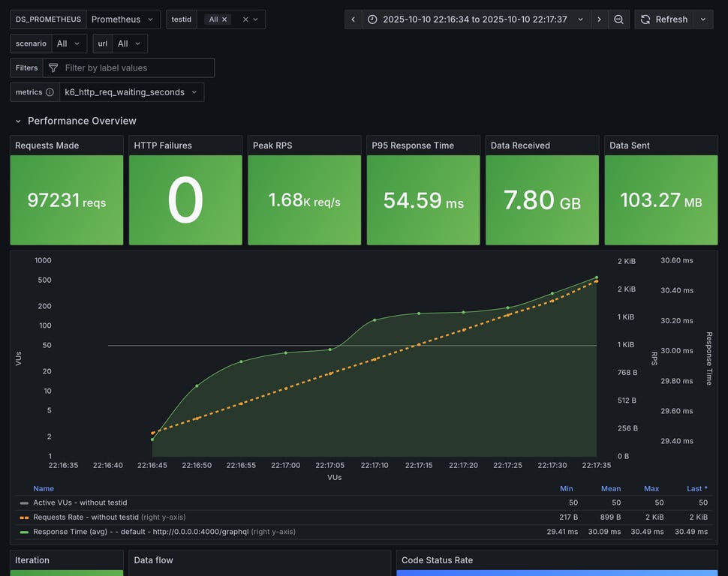Image resolution: width=728 pixels, height=576 pixels.
Task: Toggle Requests Rate series visibility in legend
Action: pos(86,517)
